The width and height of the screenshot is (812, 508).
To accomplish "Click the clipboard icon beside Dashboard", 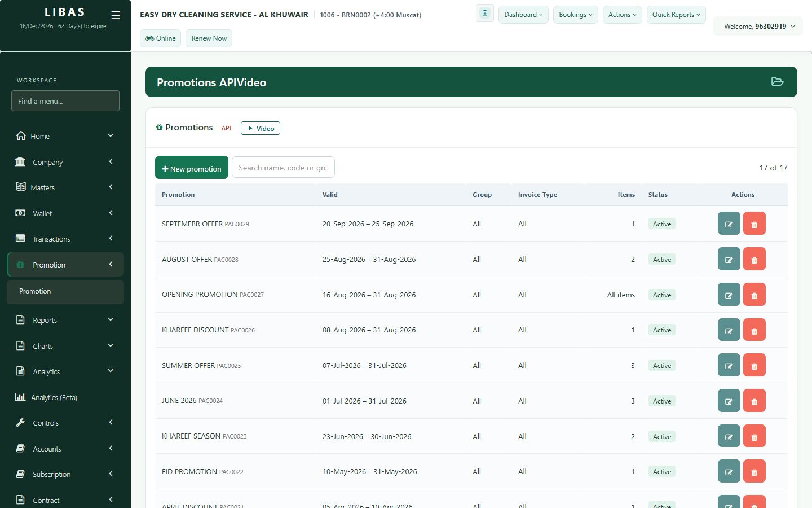I will point(485,14).
